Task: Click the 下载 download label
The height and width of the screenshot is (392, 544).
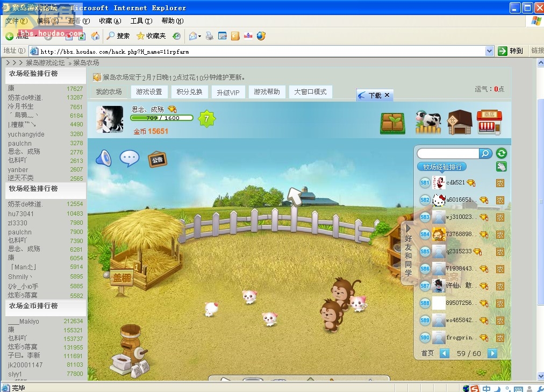Action: 375,95
